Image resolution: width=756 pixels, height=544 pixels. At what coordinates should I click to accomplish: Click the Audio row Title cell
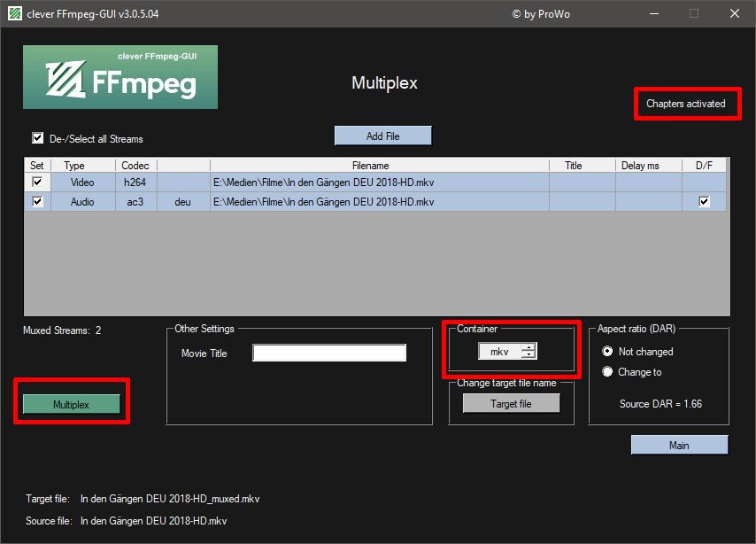tap(582, 202)
